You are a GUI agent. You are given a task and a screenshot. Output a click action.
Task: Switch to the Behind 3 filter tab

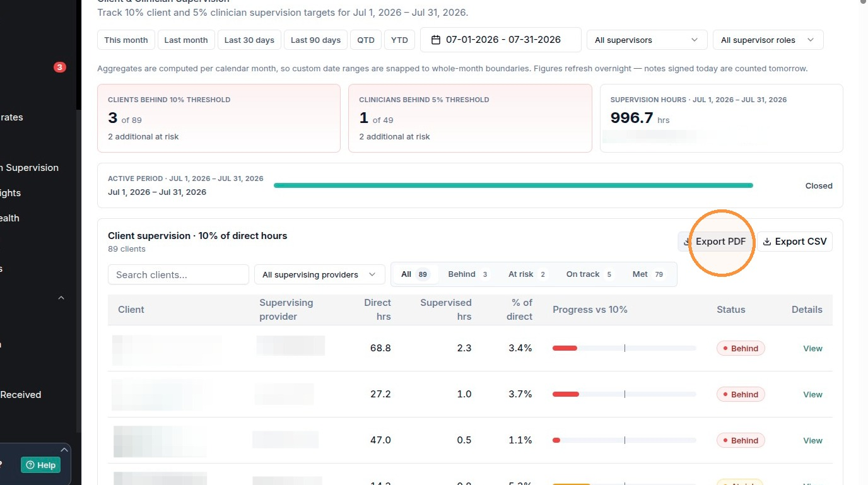[469, 274]
